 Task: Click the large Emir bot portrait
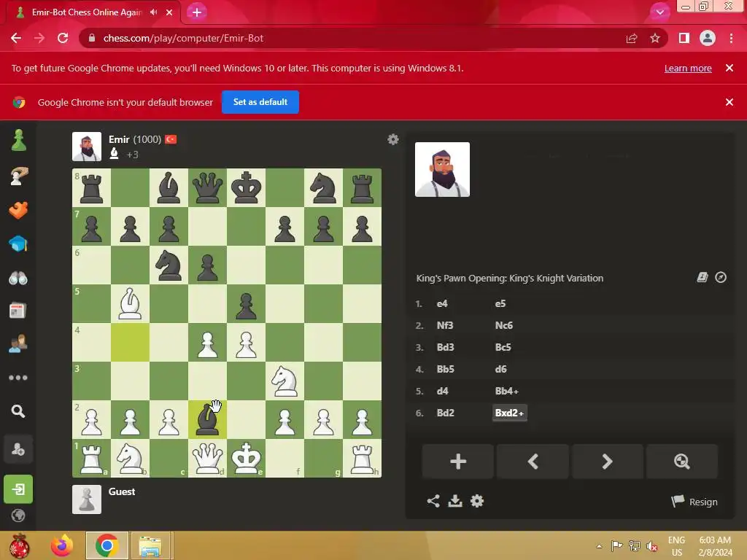[x=442, y=169]
